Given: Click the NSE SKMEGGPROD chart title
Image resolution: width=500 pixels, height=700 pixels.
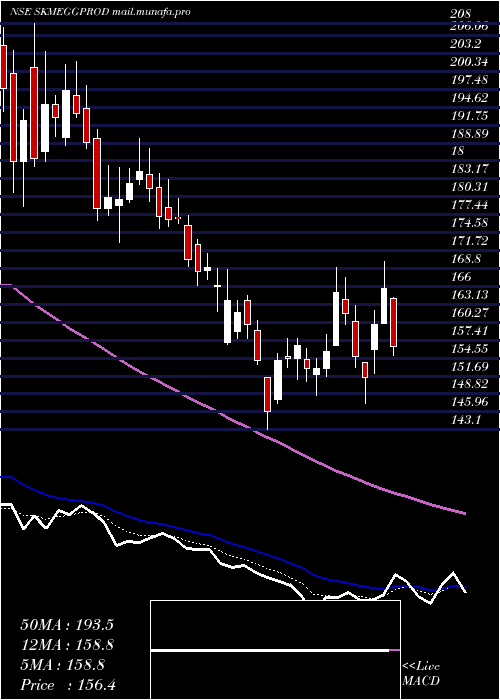Looking at the screenshot, I should (100, 12).
